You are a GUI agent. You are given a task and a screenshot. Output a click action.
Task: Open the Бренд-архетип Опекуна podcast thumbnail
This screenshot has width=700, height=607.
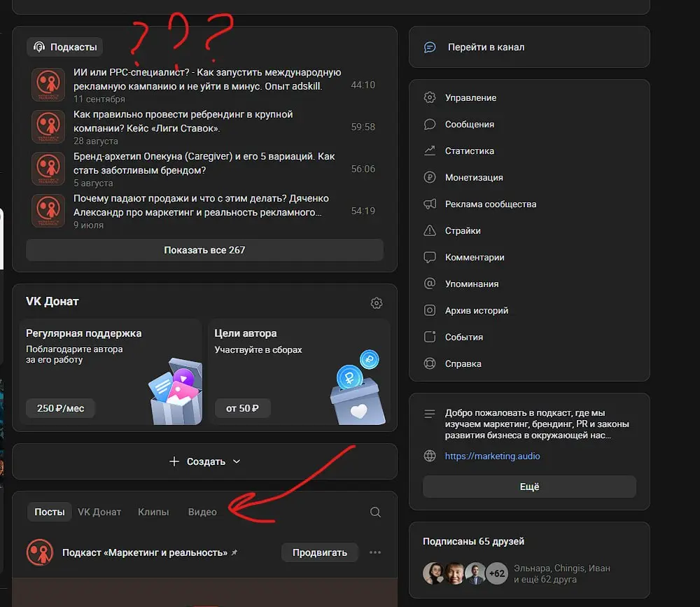(48, 169)
